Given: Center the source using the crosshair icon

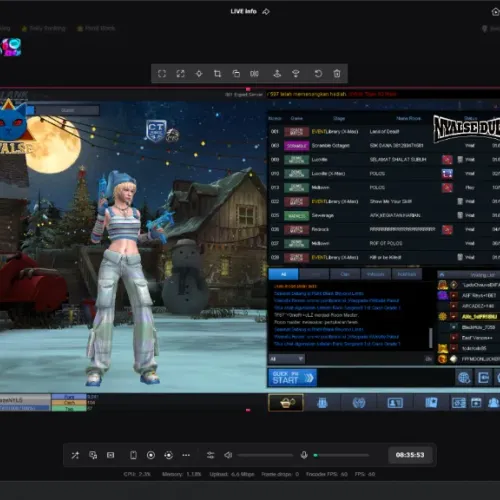Looking at the screenshot, I should click(199, 73).
